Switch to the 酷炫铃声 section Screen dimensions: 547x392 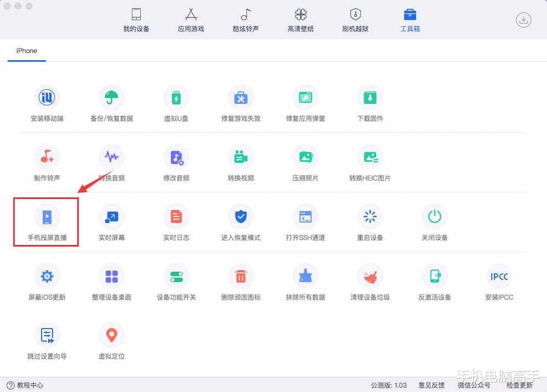[x=245, y=19]
